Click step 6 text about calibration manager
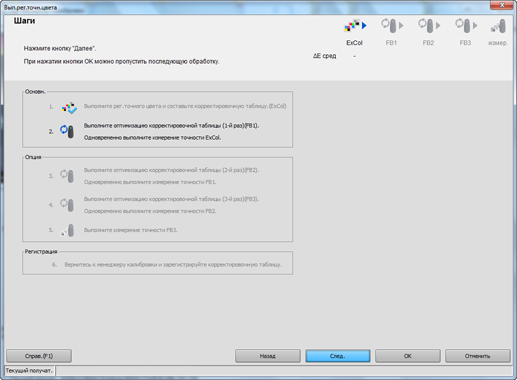 click(x=173, y=265)
